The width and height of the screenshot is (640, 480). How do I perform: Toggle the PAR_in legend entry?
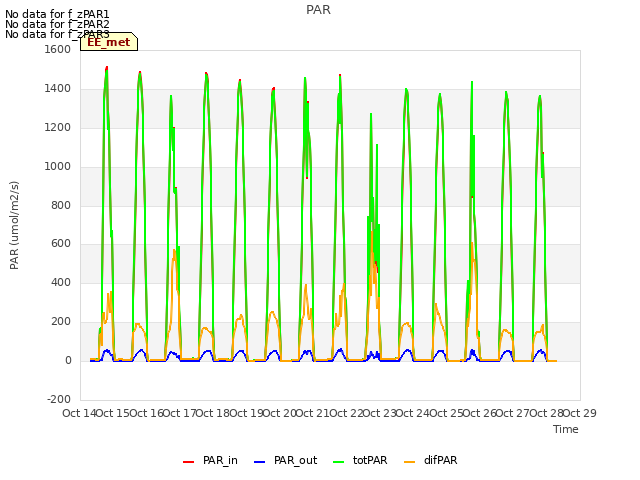(x=210, y=460)
